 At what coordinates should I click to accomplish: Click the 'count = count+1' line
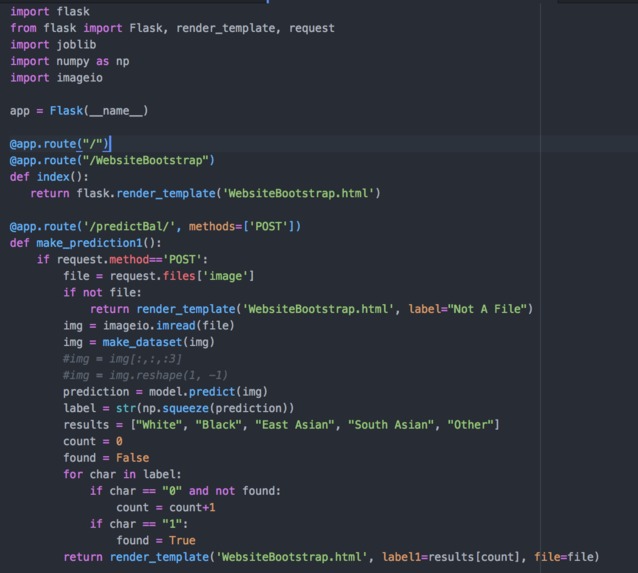coord(166,507)
